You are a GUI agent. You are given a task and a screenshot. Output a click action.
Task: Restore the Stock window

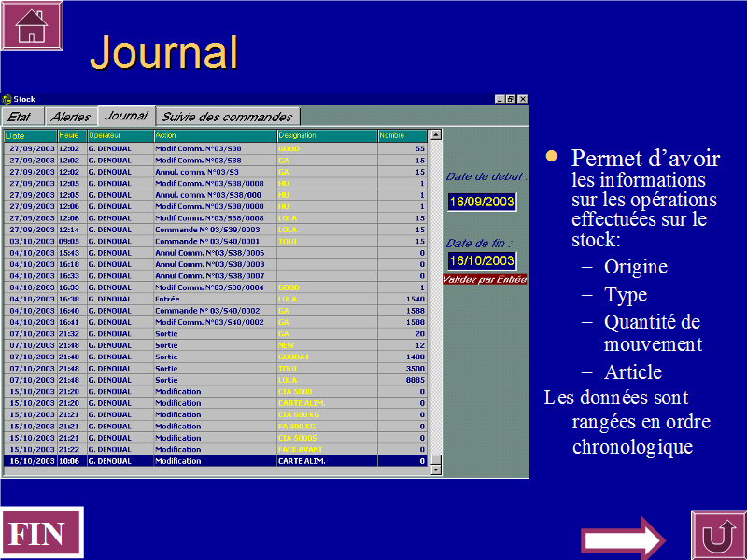[x=511, y=99]
